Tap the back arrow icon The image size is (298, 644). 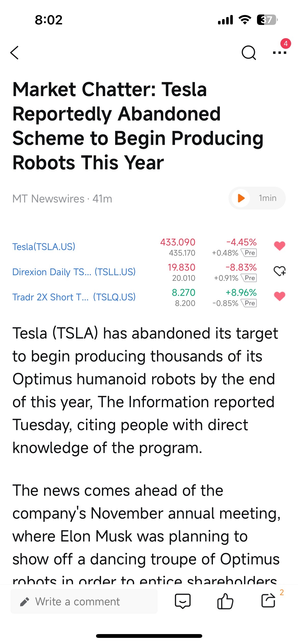click(x=15, y=53)
